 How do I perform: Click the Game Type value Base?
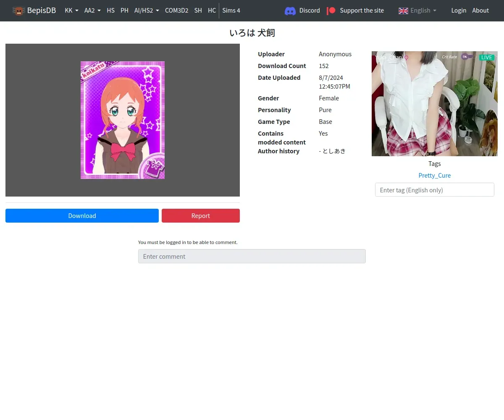(325, 122)
